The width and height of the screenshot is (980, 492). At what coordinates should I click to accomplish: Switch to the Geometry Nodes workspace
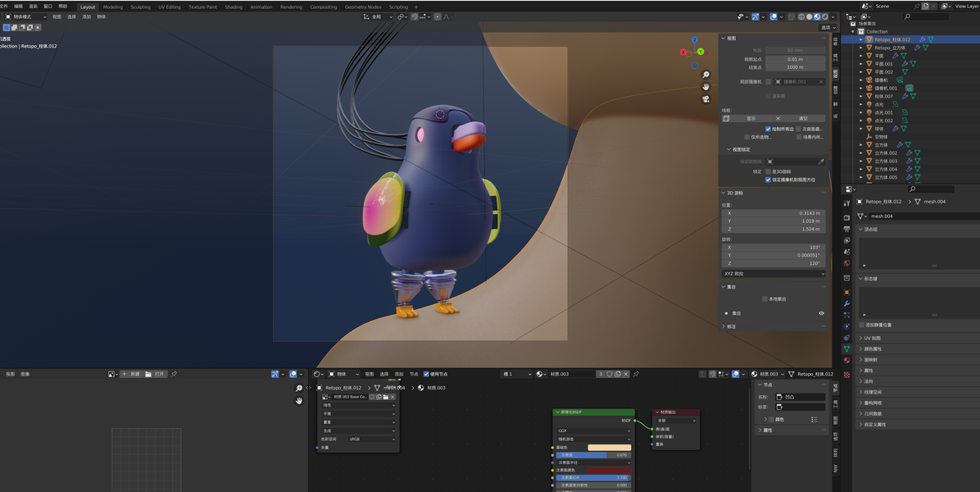362,7
